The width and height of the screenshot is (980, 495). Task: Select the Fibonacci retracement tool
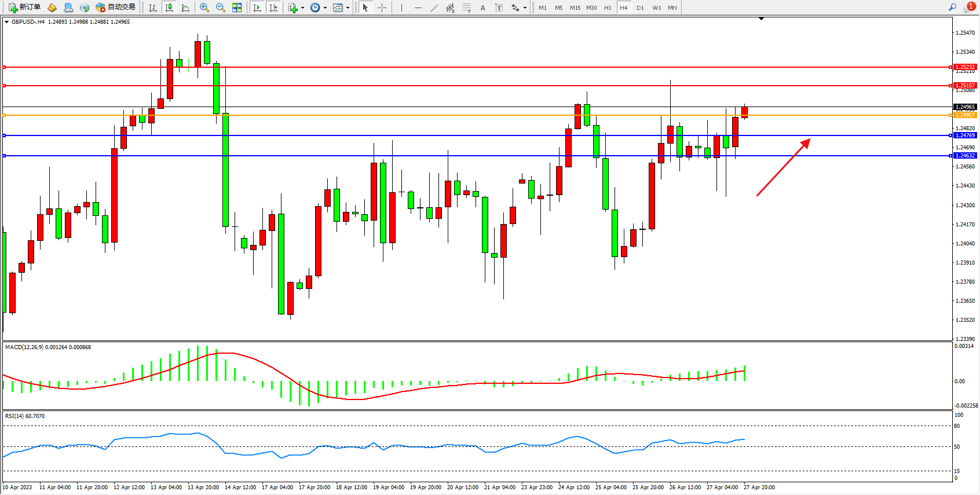pyautogui.click(x=466, y=8)
